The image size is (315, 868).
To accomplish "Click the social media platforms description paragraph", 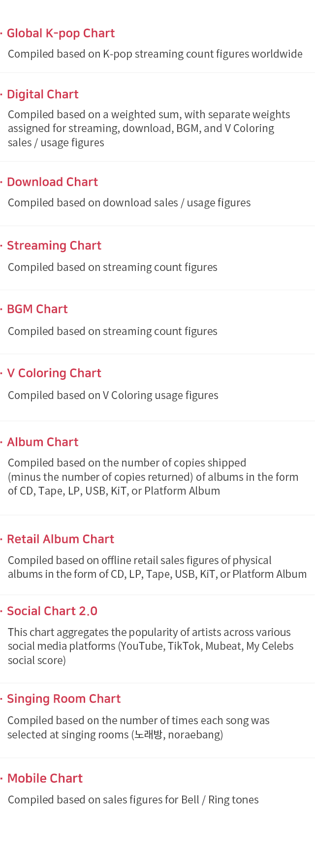I will [151, 646].
